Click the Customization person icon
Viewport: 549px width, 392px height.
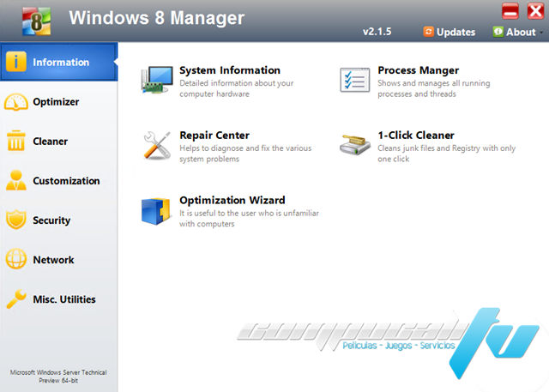[16, 180]
